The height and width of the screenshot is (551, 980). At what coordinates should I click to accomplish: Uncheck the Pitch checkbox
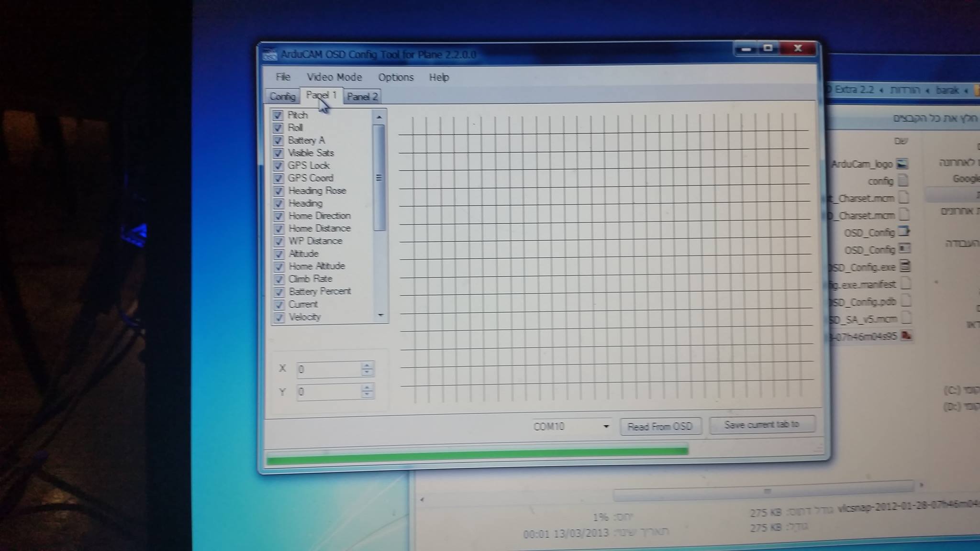pos(278,115)
